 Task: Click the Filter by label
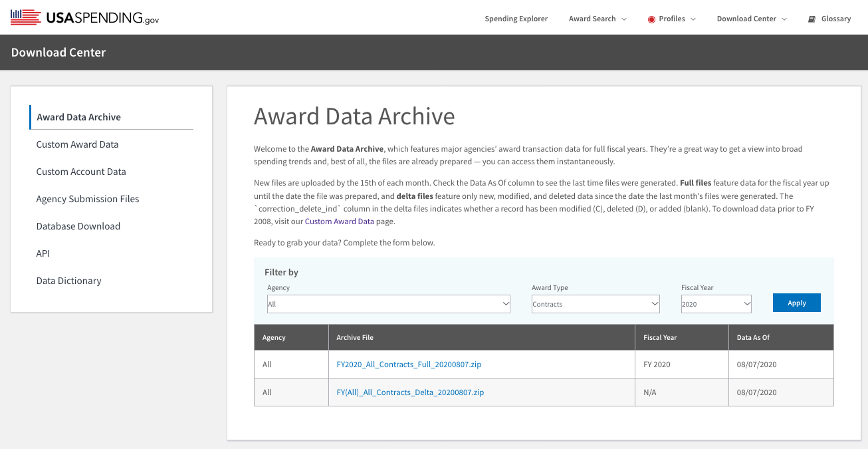click(x=281, y=272)
